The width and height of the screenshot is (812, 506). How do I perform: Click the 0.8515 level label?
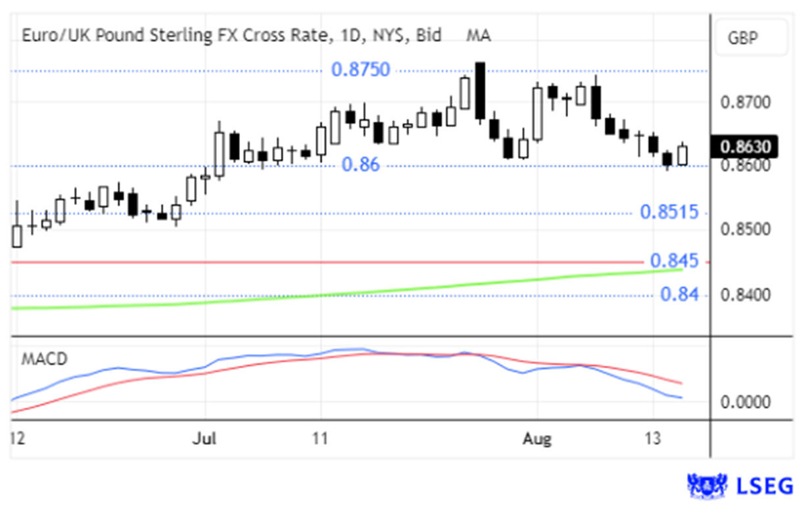click(x=665, y=212)
